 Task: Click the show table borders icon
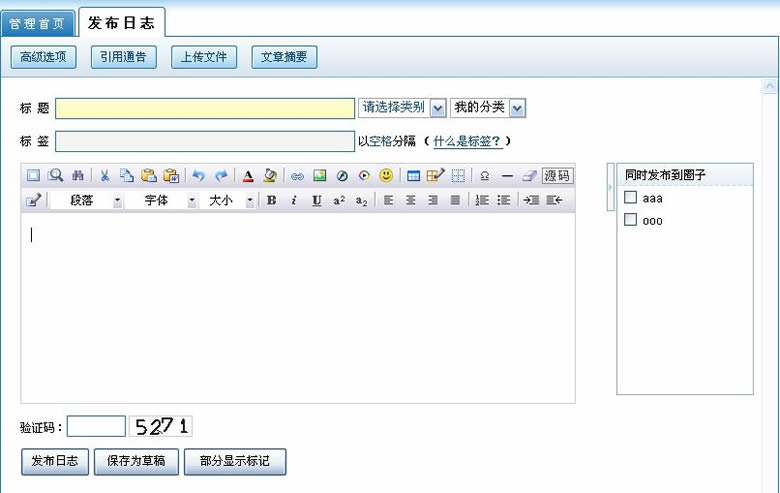tap(458, 176)
